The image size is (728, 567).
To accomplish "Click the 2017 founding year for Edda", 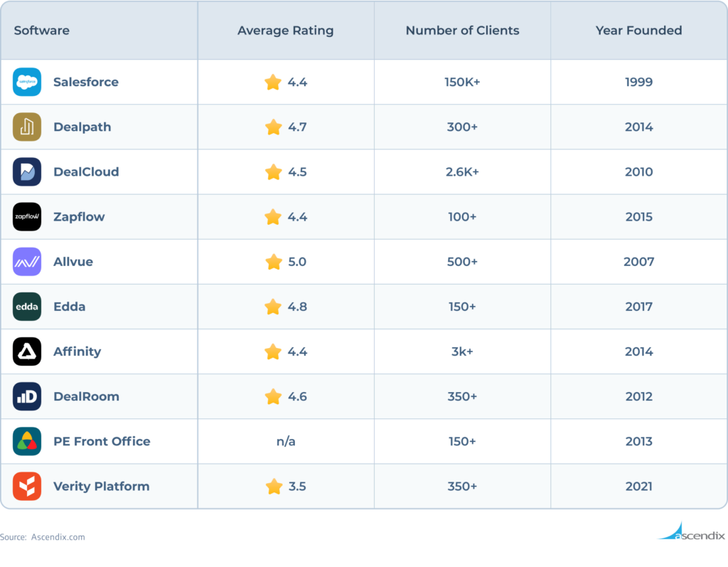I will click(639, 307).
